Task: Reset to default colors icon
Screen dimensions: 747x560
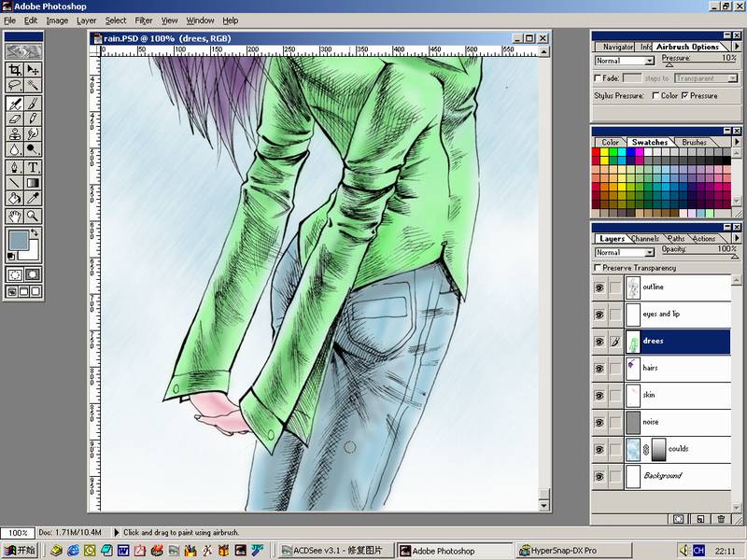Action: coord(11,257)
